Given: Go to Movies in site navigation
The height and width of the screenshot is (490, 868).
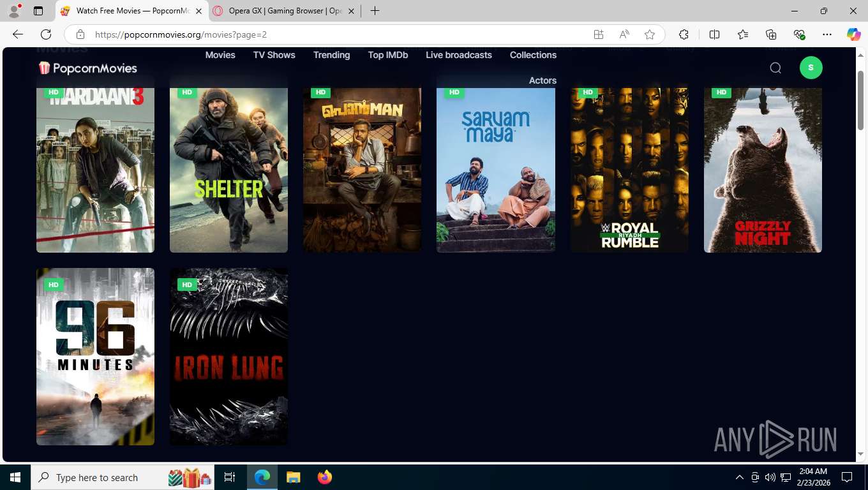Looking at the screenshot, I should [220, 55].
